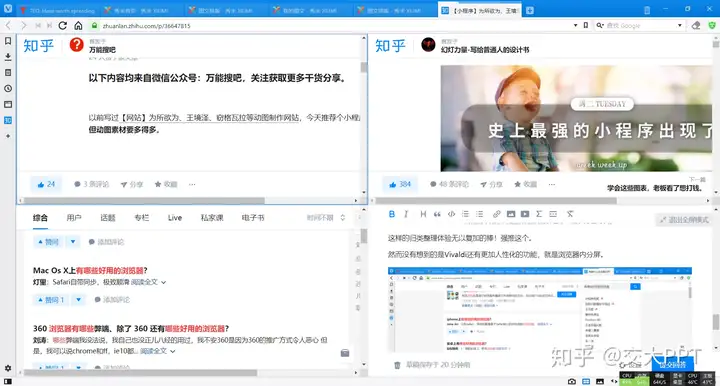Open the History panel in sidebar
Viewport: 720px width, 386px height.
[x=8, y=89]
